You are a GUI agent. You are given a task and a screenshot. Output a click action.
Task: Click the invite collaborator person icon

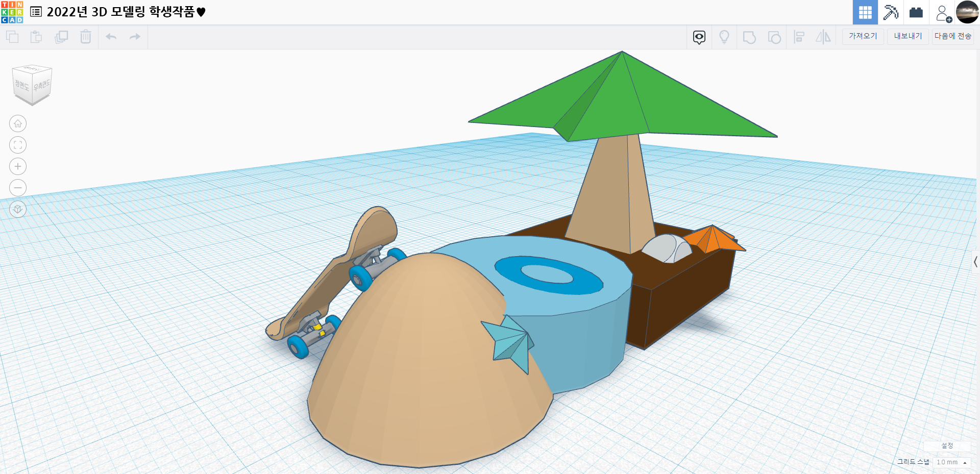coord(943,13)
